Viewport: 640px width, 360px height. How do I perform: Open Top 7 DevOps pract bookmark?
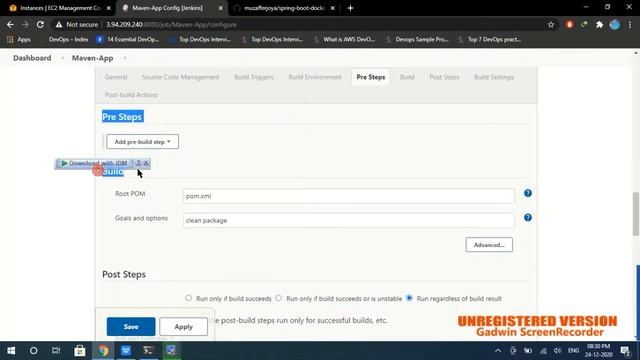(x=489, y=40)
